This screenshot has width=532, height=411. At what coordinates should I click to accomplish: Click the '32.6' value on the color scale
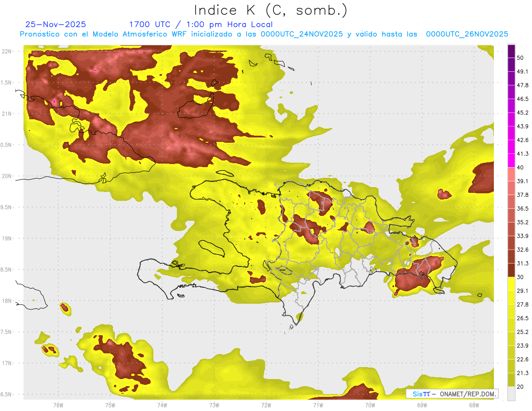[523, 250]
